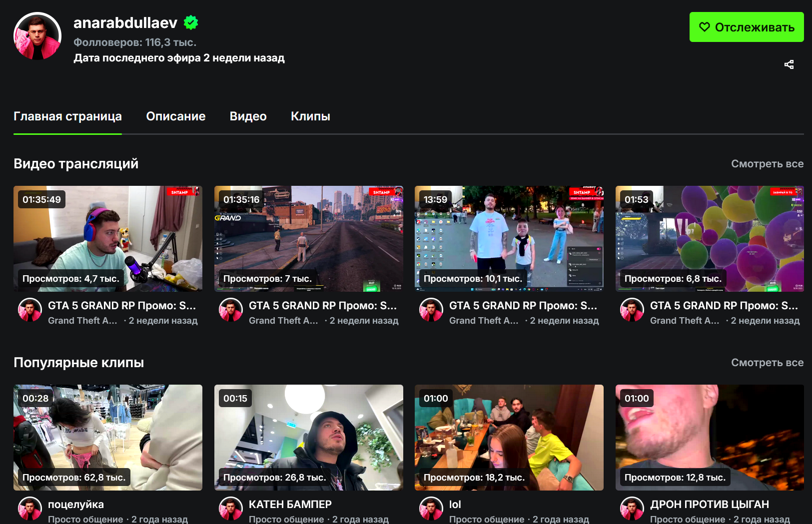Click the avatar next to the поцелуйка clip
Viewport: 812px width, 524px height.
coord(30,509)
